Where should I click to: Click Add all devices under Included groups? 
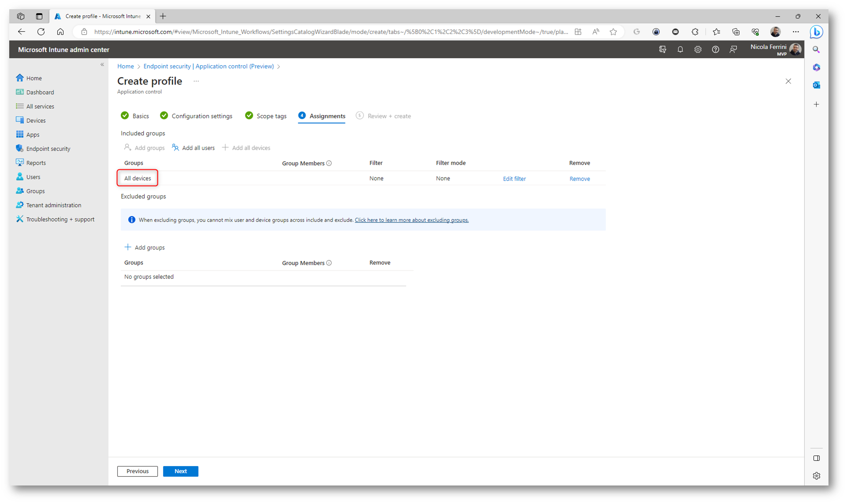pyautogui.click(x=246, y=148)
